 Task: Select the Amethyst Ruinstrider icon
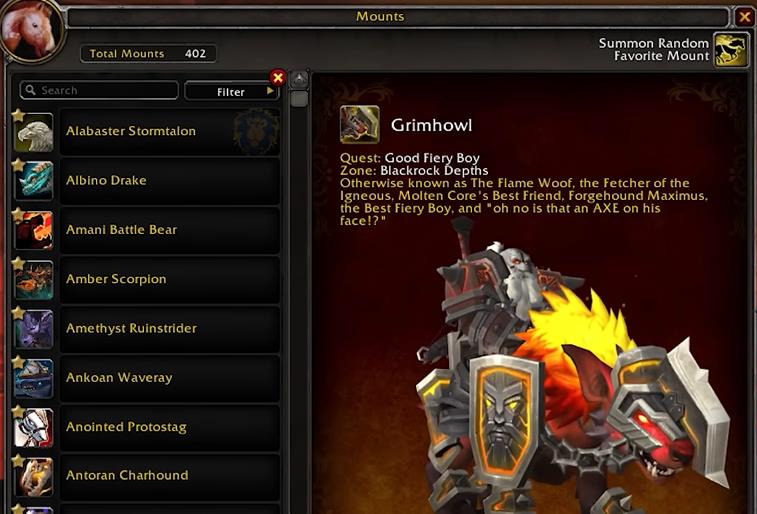34,329
